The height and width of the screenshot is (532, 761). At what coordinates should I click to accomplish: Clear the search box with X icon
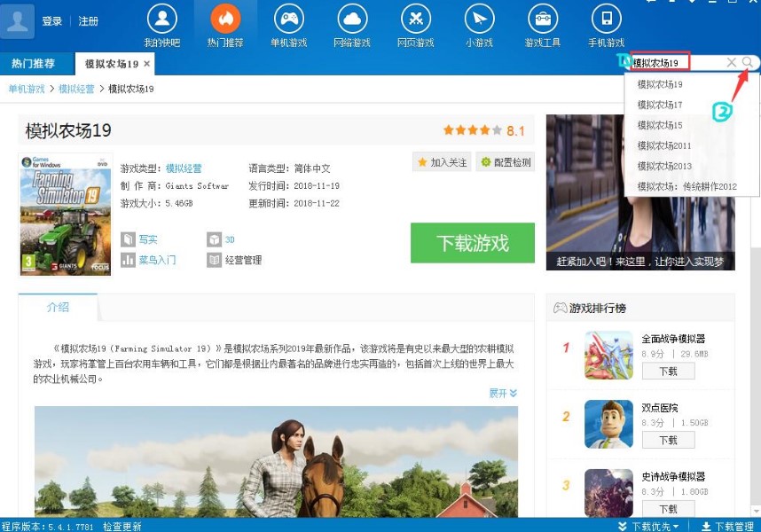click(x=732, y=62)
